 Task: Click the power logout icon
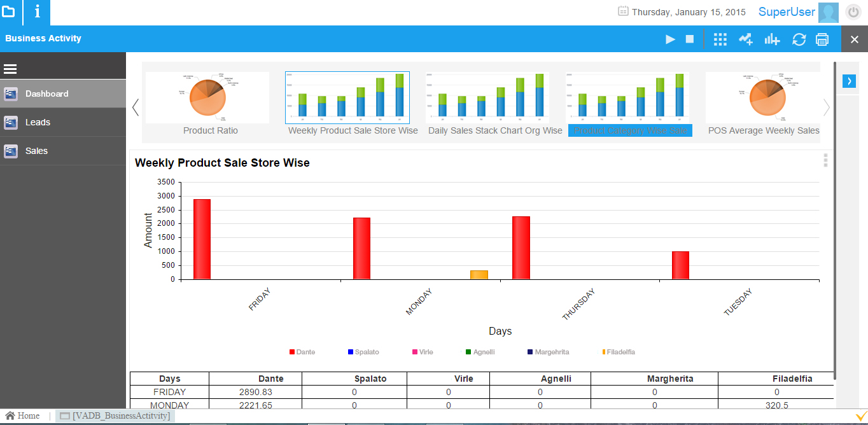click(x=853, y=12)
